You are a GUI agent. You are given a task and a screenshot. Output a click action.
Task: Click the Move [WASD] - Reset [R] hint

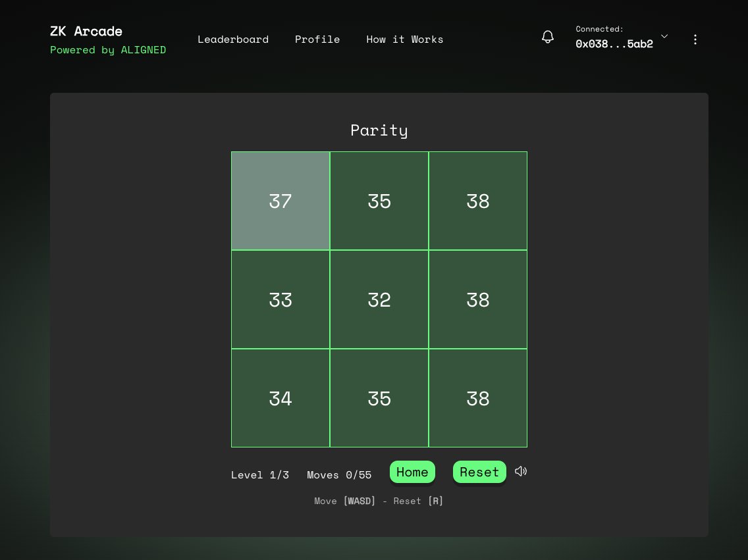[x=379, y=501]
